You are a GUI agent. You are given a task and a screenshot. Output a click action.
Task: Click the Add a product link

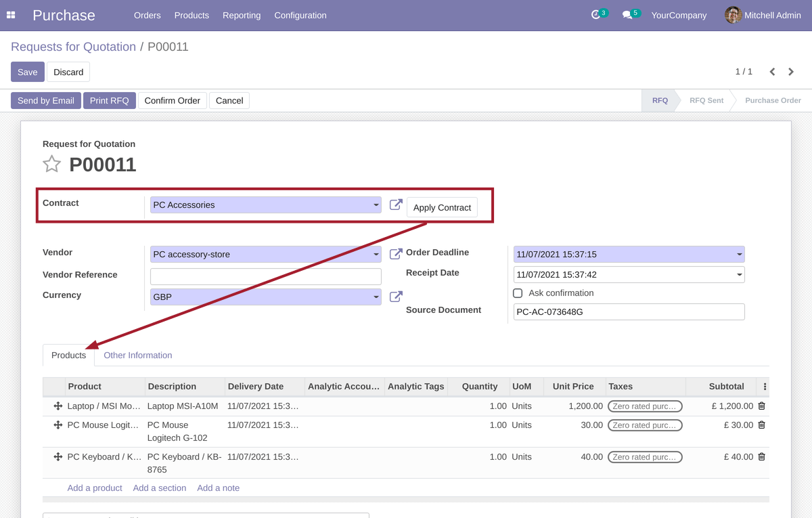[x=95, y=488]
